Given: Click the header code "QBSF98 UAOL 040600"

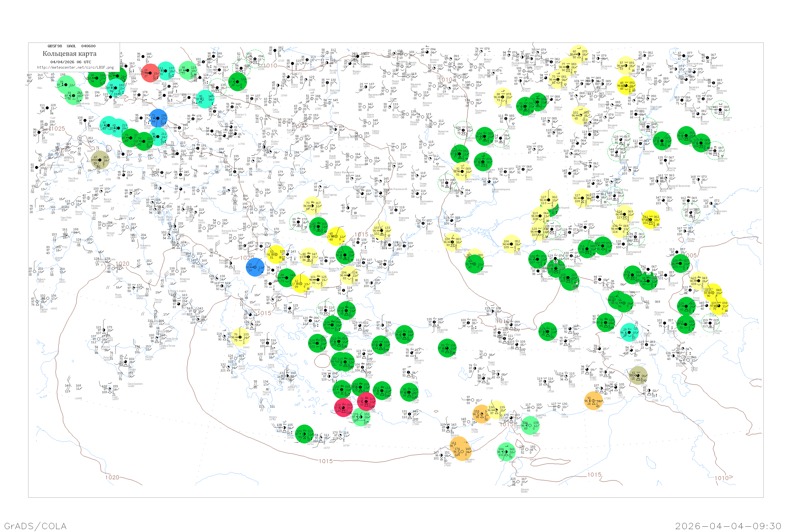Looking at the screenshot, I should pyautogui.click(x=72, y=46).
